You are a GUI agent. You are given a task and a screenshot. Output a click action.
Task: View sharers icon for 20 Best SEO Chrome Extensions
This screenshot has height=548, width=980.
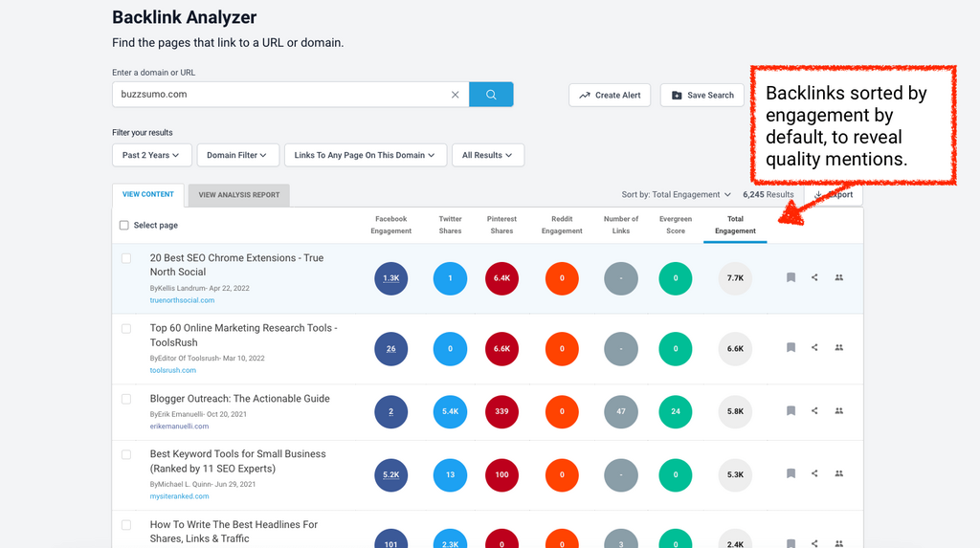click(838, 278)
